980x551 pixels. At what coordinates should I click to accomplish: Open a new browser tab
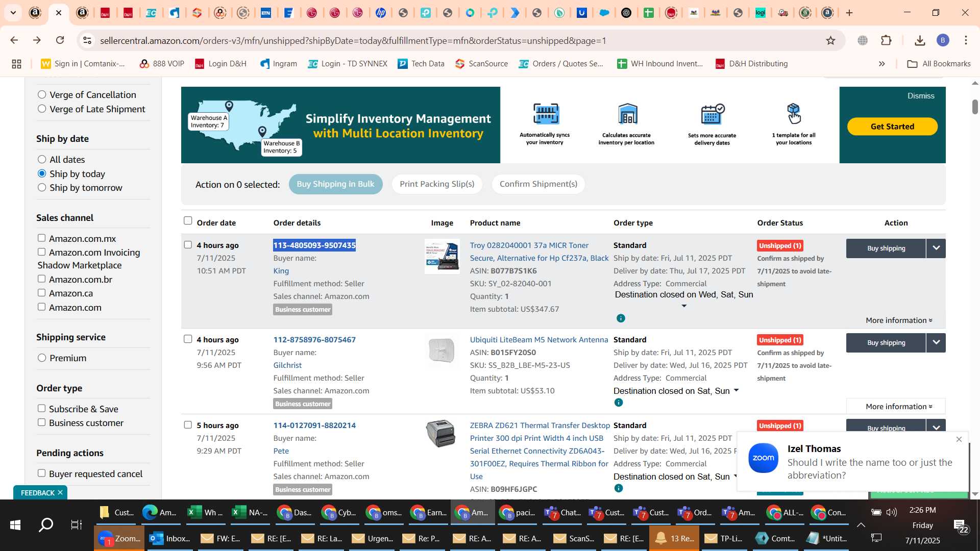coord(849,13)
